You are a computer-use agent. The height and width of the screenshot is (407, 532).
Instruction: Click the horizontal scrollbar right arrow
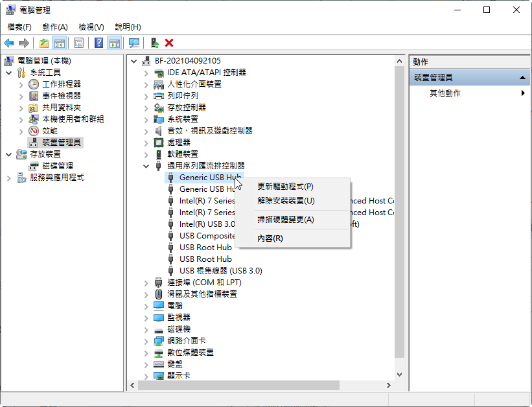(389, 385)
